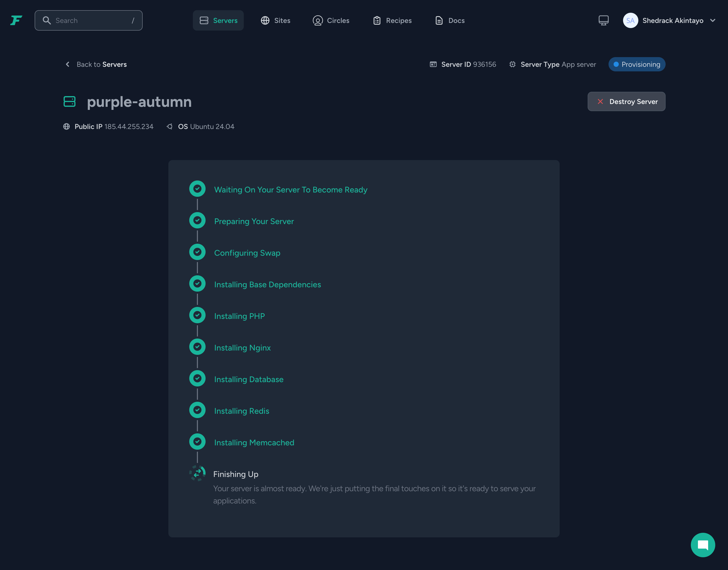Click the Destroy Server button
This screenshot has width=728, height=570.
point(626,101)
